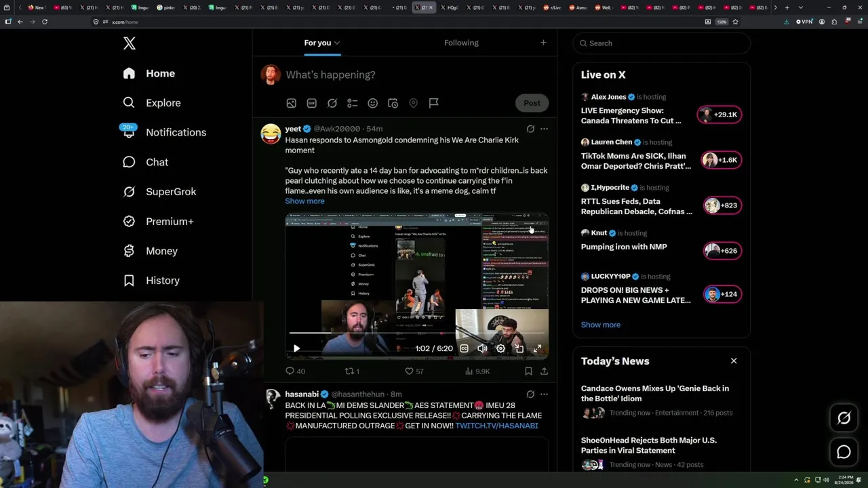
Task: Open Lauren Chen's TikTok Moms broadcast
Action: point(661,155)
